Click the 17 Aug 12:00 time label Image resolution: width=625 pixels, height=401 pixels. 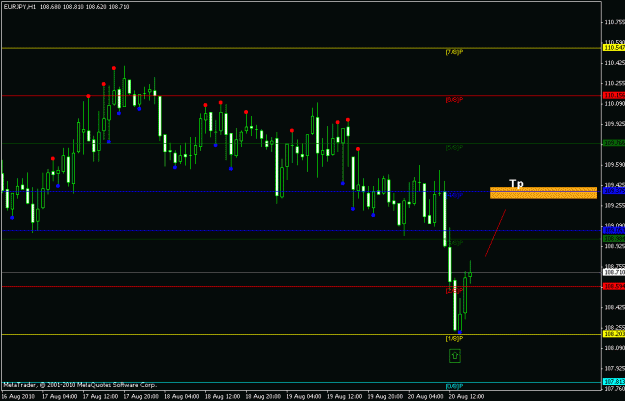click(100, 397)
